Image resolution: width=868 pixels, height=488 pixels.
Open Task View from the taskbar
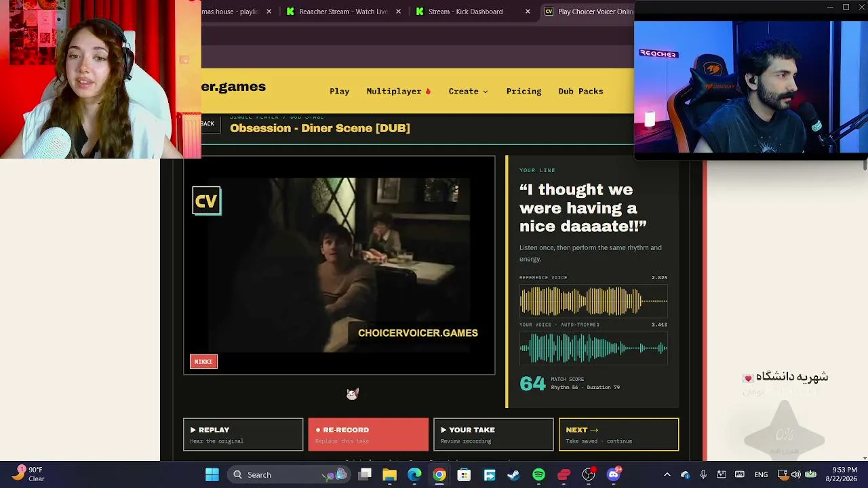click(x=365, y=475)
